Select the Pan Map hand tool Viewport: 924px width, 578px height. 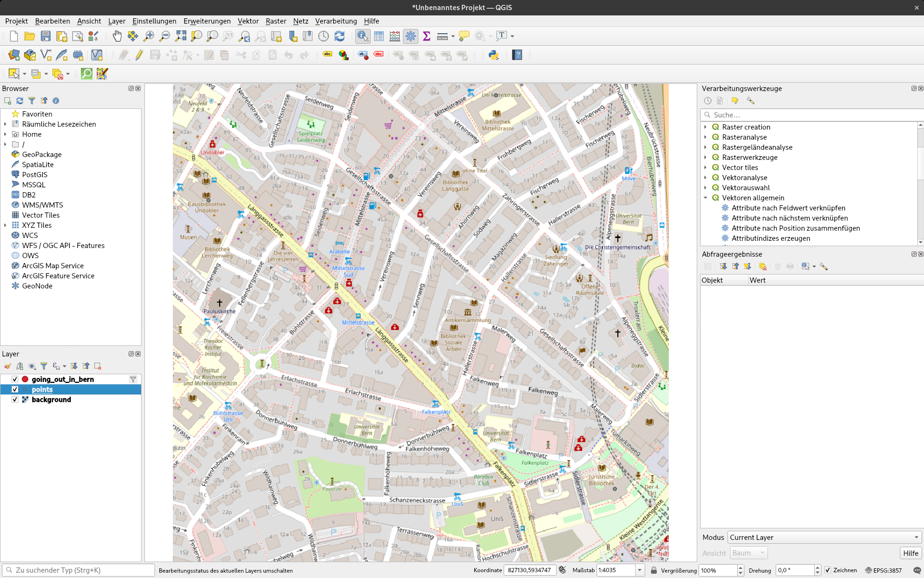pos(117,36)
